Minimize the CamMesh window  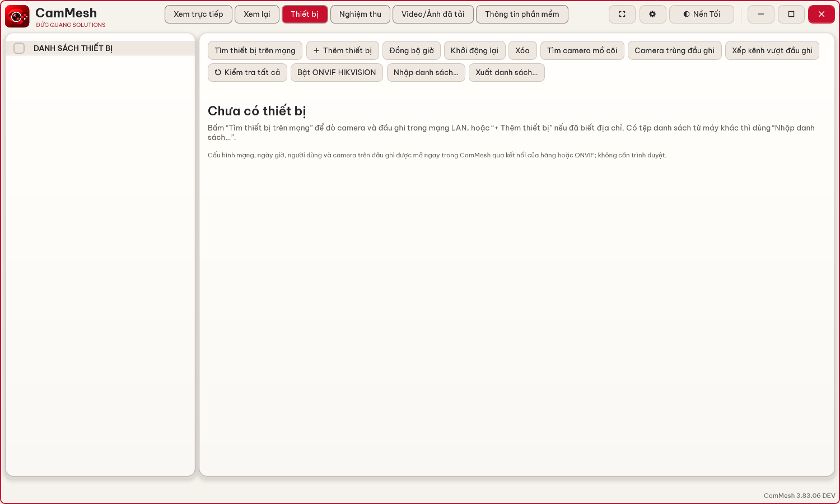click(761, 14)
